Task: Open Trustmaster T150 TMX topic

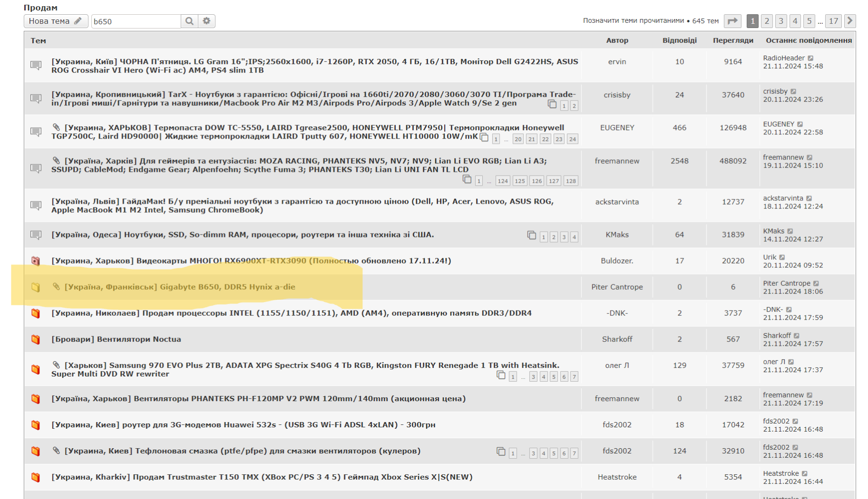Action: tap(262, 477)
